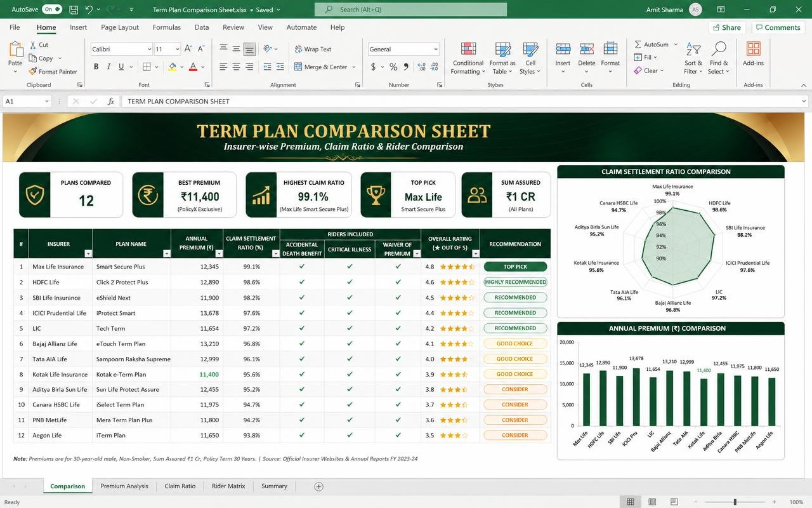Open the Formulas ribbon tab

tap(167, 27)
